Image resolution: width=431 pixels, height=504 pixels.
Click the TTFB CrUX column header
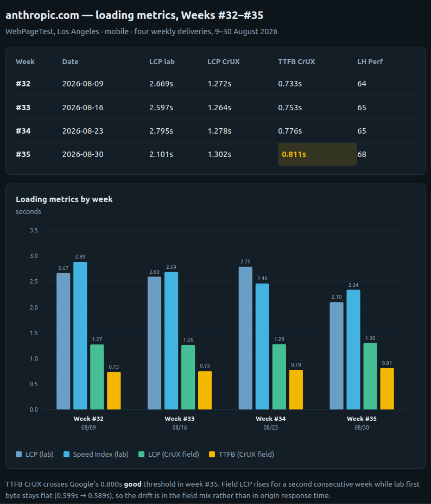pyautogui.click(x=296, y=62)
